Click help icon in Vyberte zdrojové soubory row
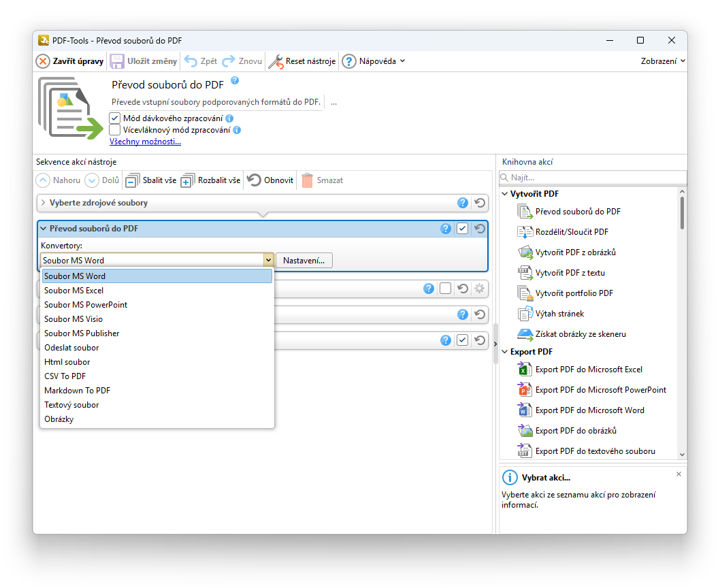This screenshot has height=588, width=720. pos(462,203)
